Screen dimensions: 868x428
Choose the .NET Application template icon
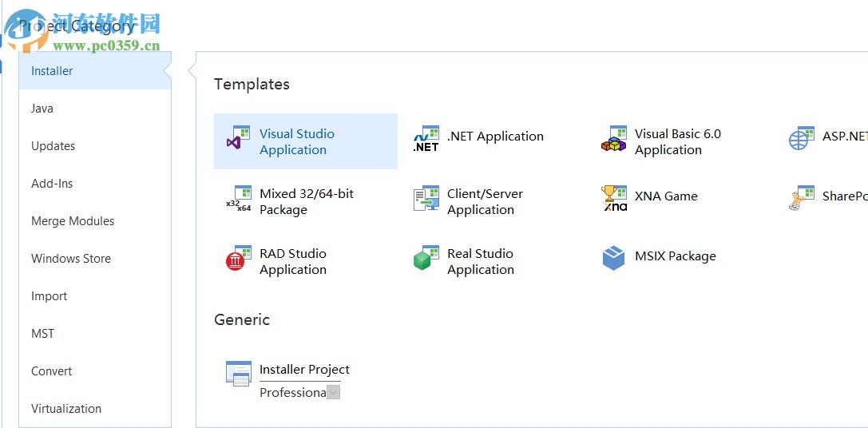point(426,138)
